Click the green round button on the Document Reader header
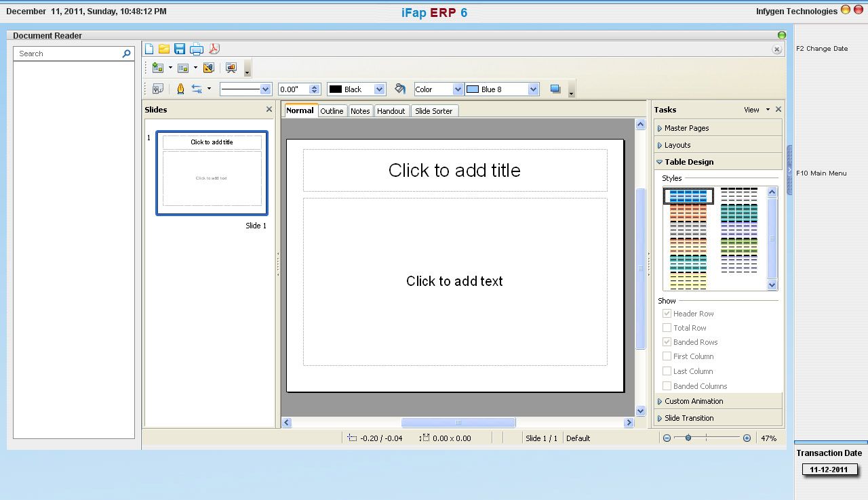The width and height of the screenshot is (868, 500). click(782, 35)
